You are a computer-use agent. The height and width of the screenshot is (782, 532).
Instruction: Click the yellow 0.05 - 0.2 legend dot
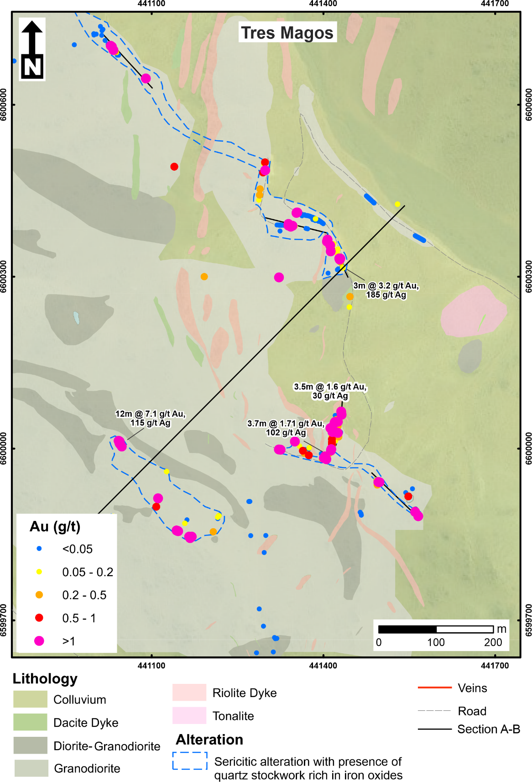[x=39, y=572]
